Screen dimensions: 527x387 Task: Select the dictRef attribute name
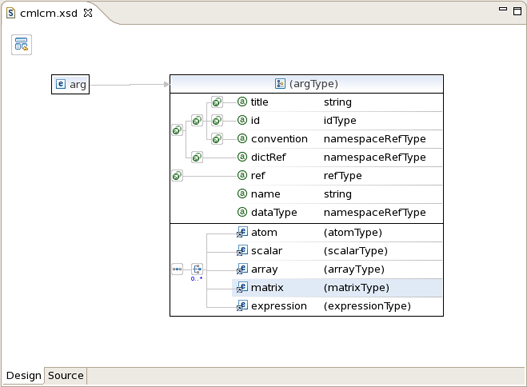(268, 157)
